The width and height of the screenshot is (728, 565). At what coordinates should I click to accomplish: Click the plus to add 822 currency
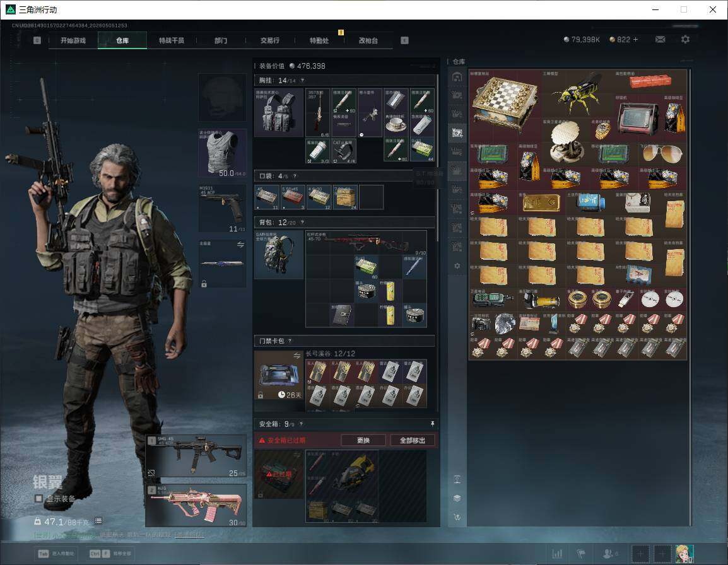[636, 40]
